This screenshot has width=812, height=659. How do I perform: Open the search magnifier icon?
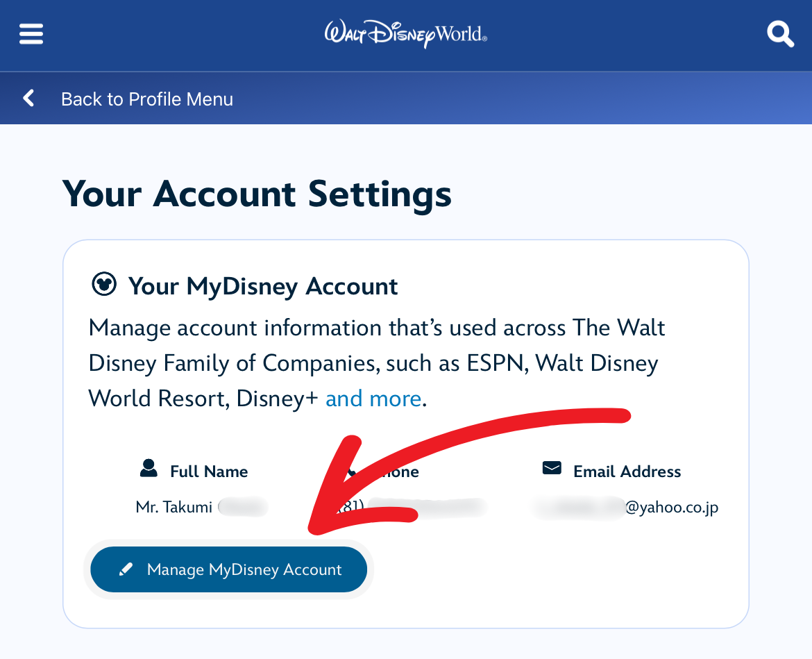pos(780,34)
